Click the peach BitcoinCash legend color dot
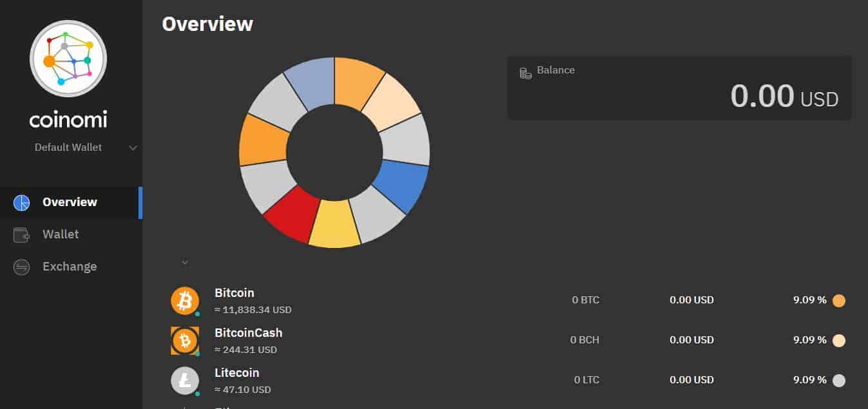Image resolution: width=868 pixels, height=409 pixels. pyautogui.click(x=838, y=341)
